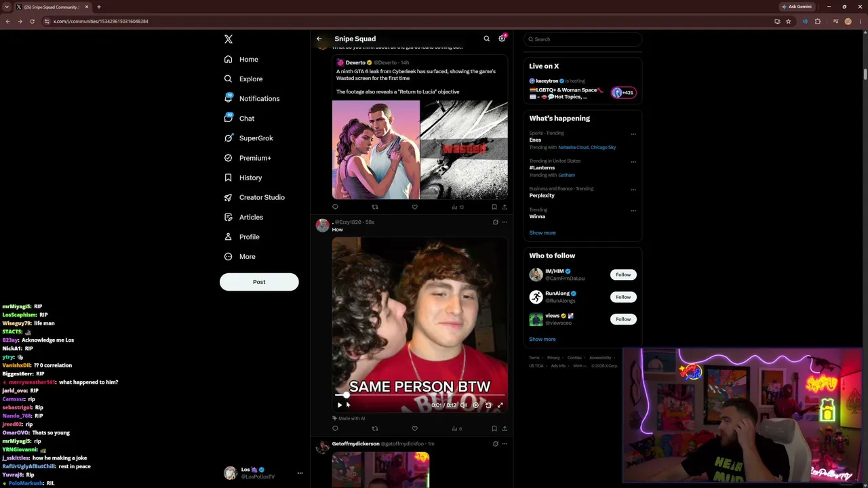868x488 pixels.
Task: View stats of the @Ezzy1820 post
Action: point(456,428)
